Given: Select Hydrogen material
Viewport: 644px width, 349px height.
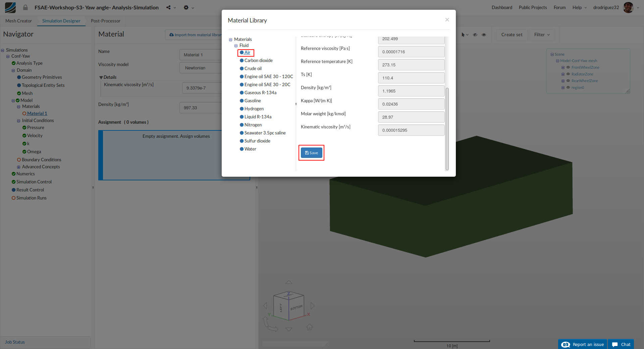Looking at the screenshot, I should 252,109.
